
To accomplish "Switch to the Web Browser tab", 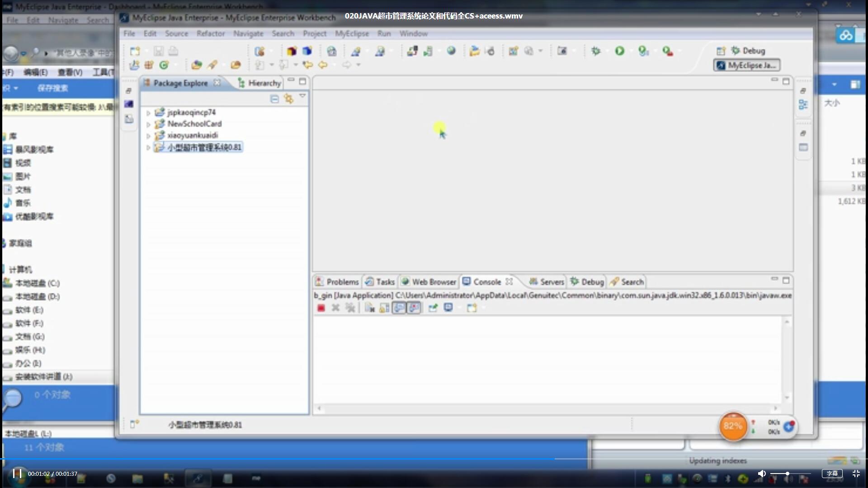I will tap(429, 282).
